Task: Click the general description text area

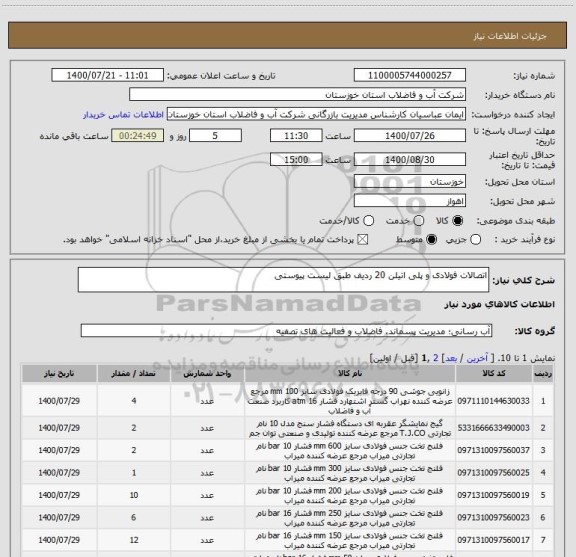Action: (x=283, y=280)
